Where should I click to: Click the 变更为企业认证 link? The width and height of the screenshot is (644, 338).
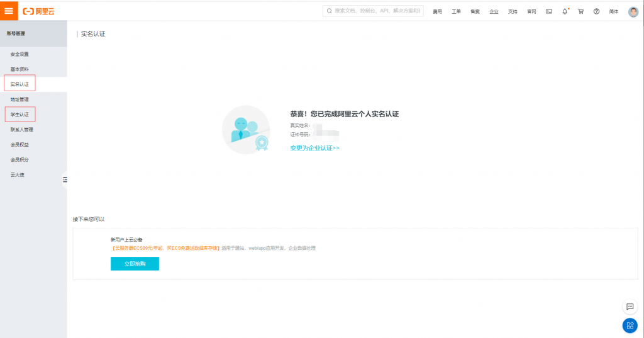[314, 148]
